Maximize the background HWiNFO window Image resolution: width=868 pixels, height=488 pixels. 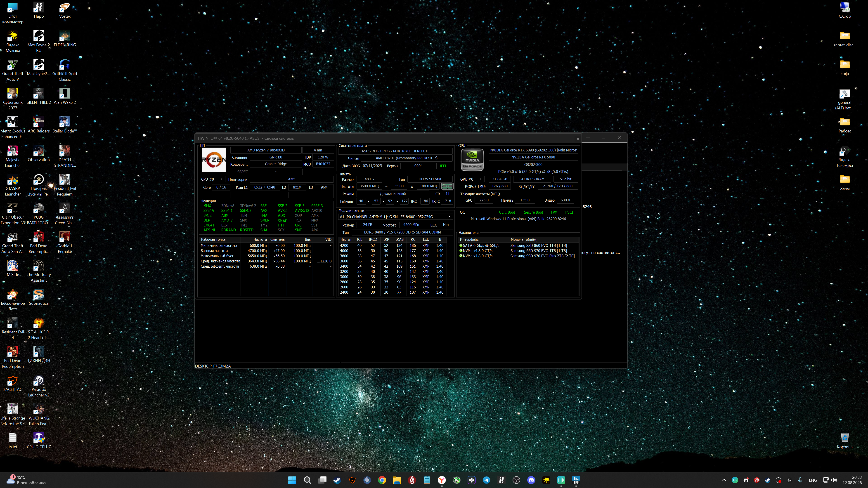pos(603,137)
